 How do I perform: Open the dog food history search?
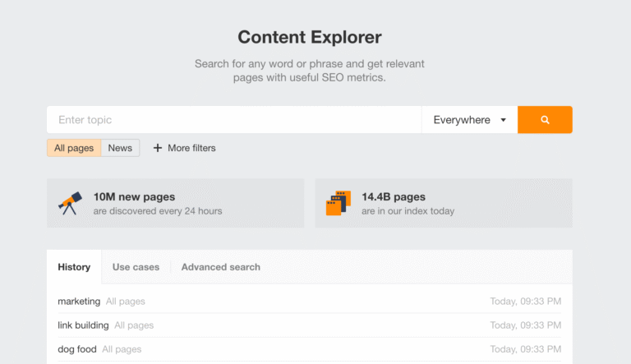click(77, 349)
